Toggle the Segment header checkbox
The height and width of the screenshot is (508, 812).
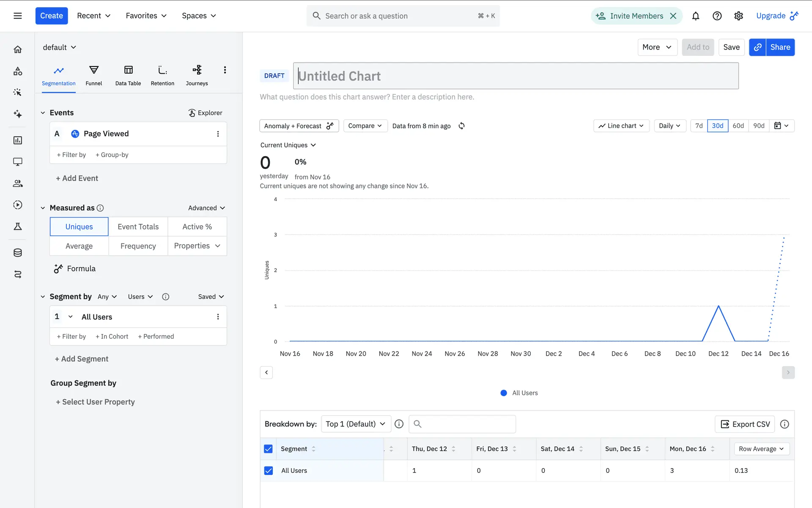[x=268, y=449]
